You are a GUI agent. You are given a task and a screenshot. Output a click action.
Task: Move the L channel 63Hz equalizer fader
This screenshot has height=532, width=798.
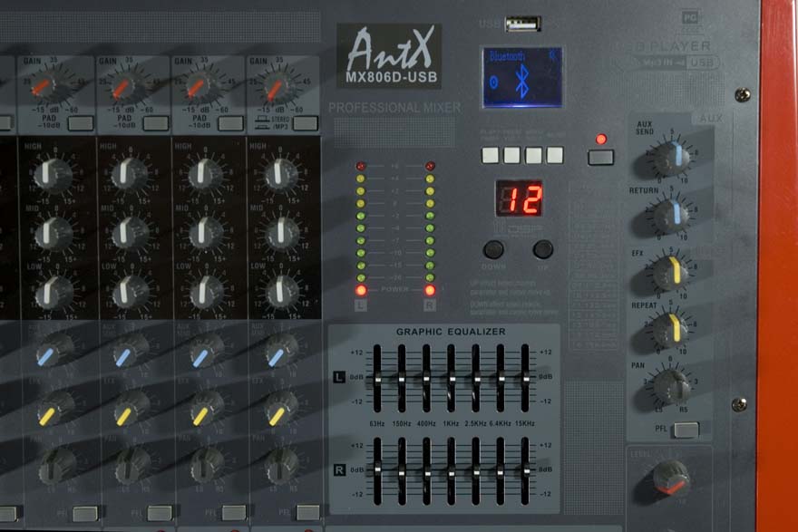pyautogui.click(x=377, y=380)
